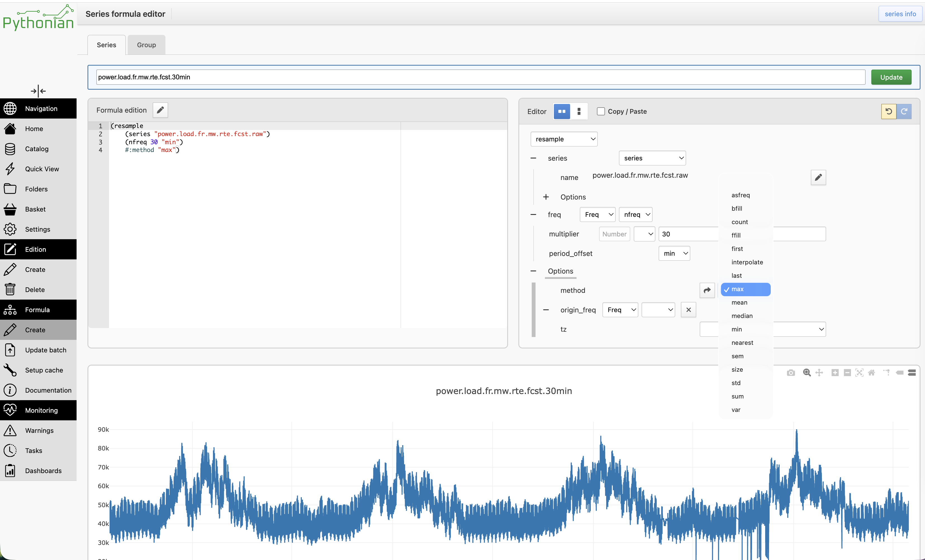Collapse the sidebar menu
Image resolution: width=925 pixels, height=560 pixels.
(38, 91)
